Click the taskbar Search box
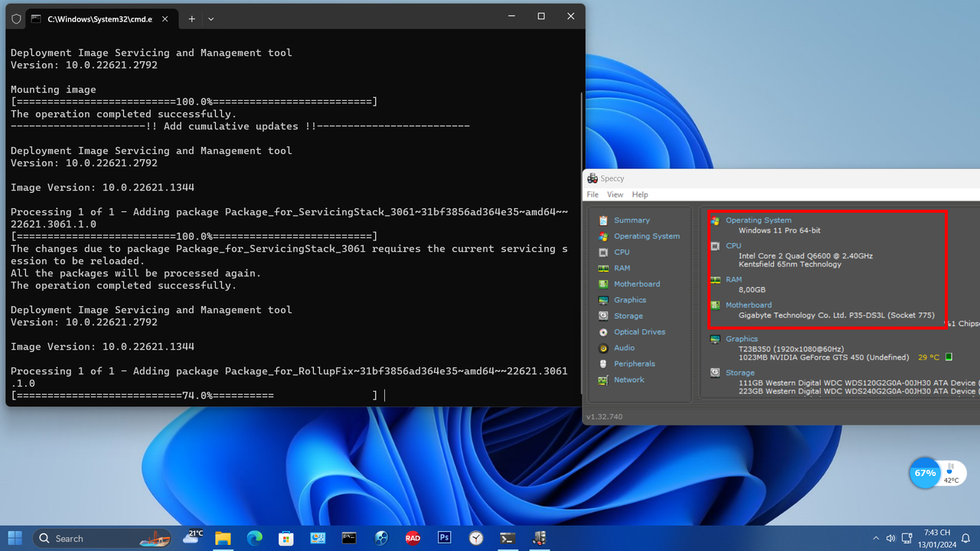 pos(102,538)
